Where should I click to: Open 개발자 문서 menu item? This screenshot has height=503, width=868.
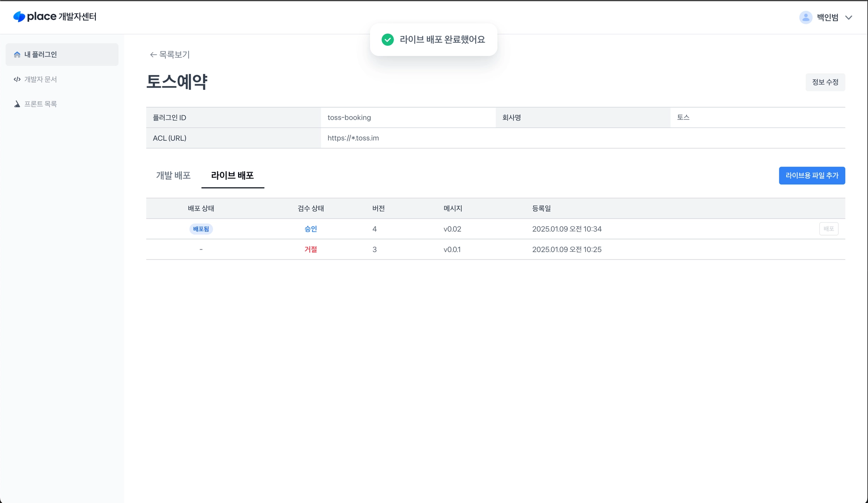41,79
